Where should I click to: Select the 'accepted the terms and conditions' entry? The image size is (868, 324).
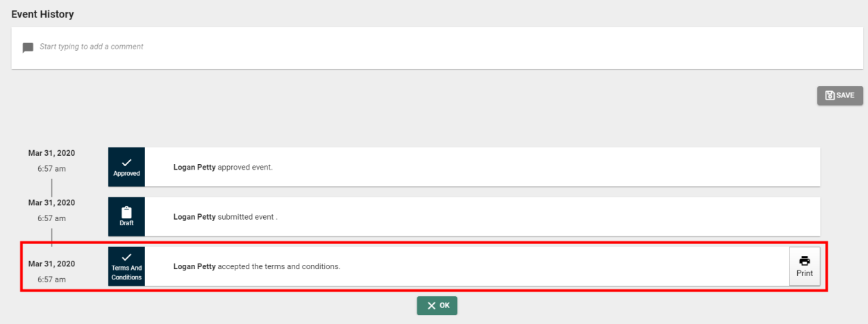coord(464,266)
